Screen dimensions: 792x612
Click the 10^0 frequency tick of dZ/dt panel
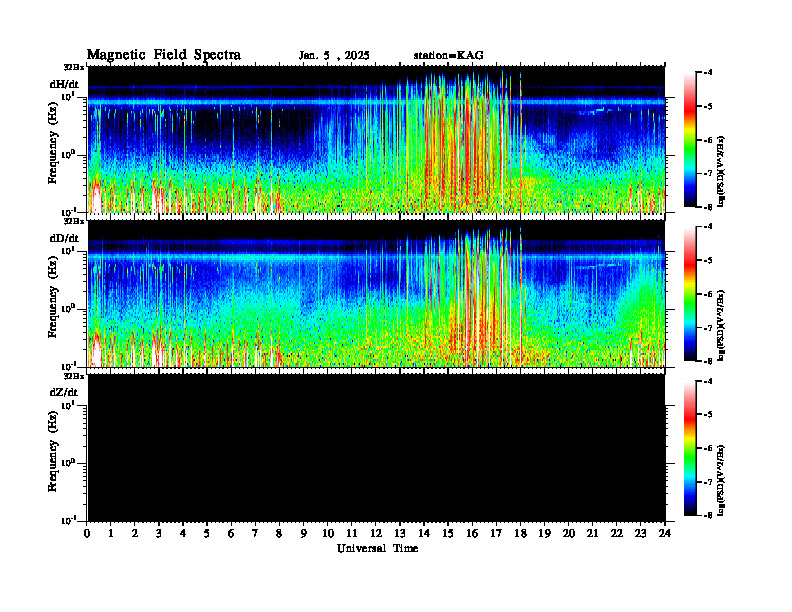(68, 462)
